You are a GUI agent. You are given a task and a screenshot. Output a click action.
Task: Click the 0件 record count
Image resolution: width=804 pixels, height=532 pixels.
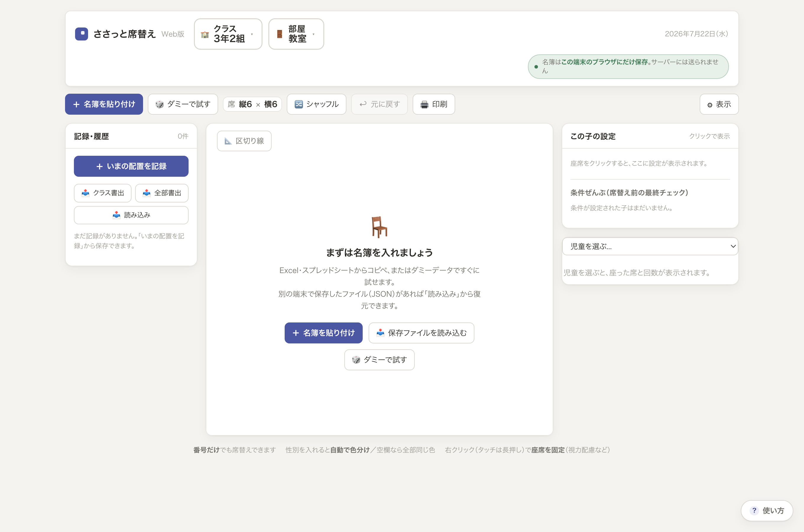click(183, 136)
